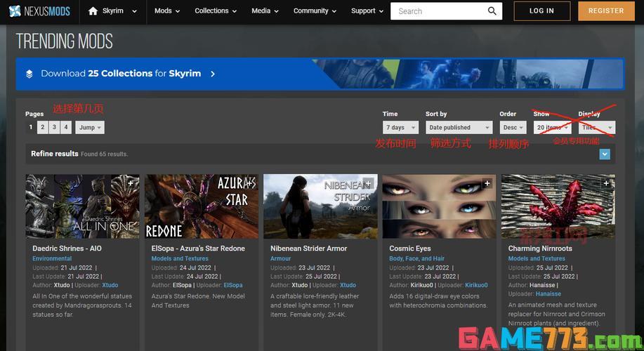Screen dimensions: 644x351
Task: Open the Mods menu
Action: click(167, 11)
